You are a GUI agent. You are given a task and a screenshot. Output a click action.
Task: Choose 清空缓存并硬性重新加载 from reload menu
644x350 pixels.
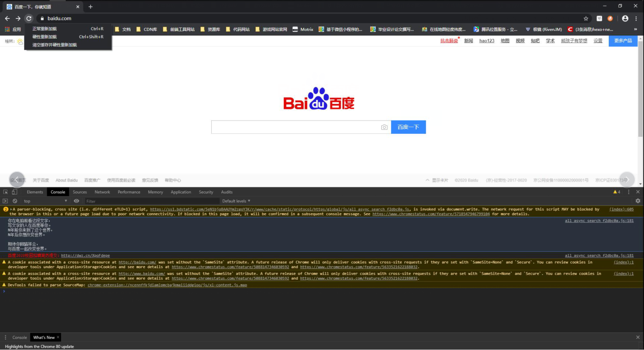click(x=68, y=45)
